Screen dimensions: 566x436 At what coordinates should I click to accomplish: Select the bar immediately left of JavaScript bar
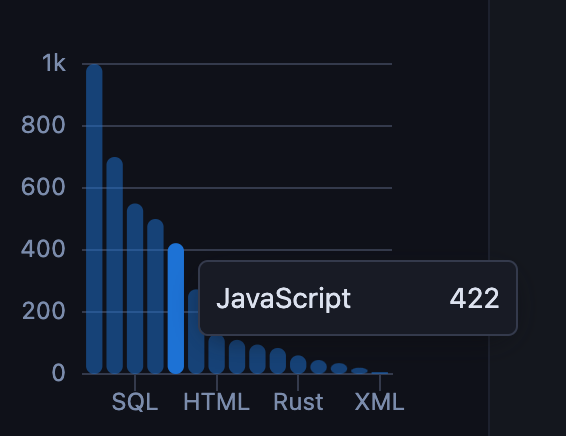click(x=155, y=296)
